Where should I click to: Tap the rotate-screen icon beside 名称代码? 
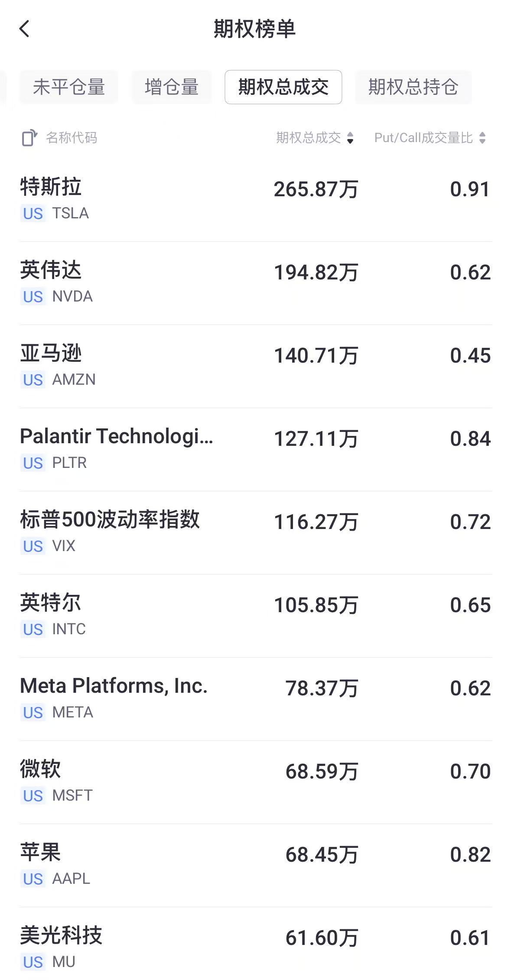click(29, 138)
